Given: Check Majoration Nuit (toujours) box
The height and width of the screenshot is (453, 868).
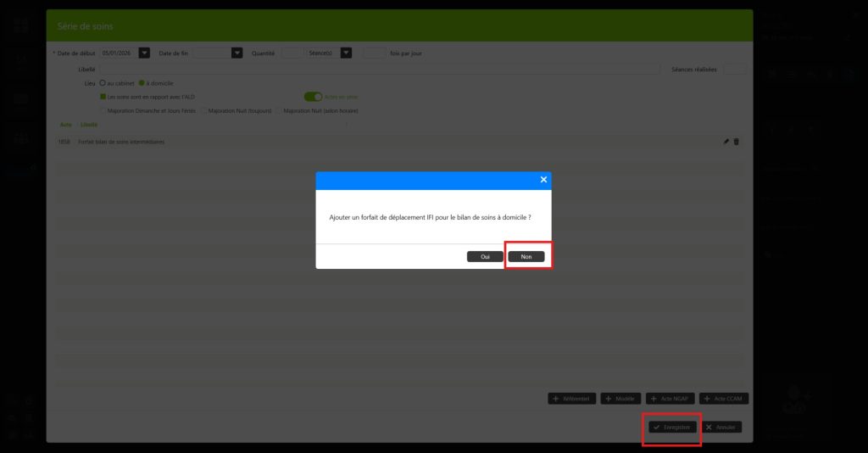Looking at the screenshot, I should click(203, 111).
